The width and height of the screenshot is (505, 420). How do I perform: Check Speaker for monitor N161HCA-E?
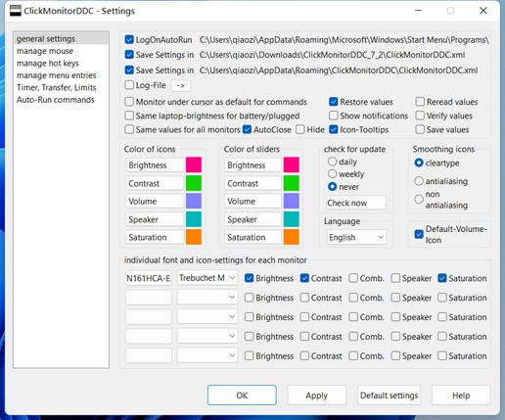[395, 278]
